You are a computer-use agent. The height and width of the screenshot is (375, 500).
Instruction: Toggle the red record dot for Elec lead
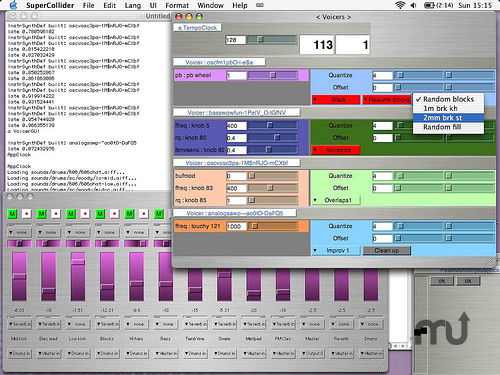click(56, 214)
